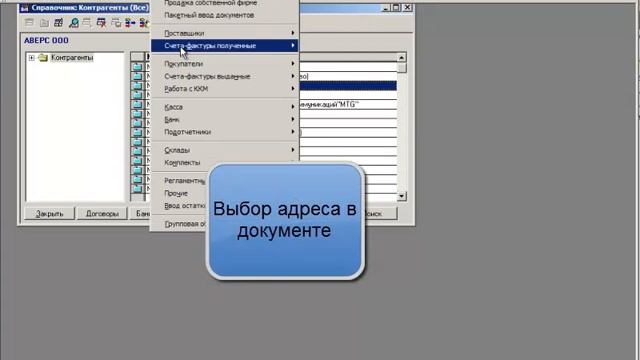Image resolution: width=640 pixels, height=360 pixels.
Task: Click the Подотчетники submenu arrow
Action: coord(293,132)
